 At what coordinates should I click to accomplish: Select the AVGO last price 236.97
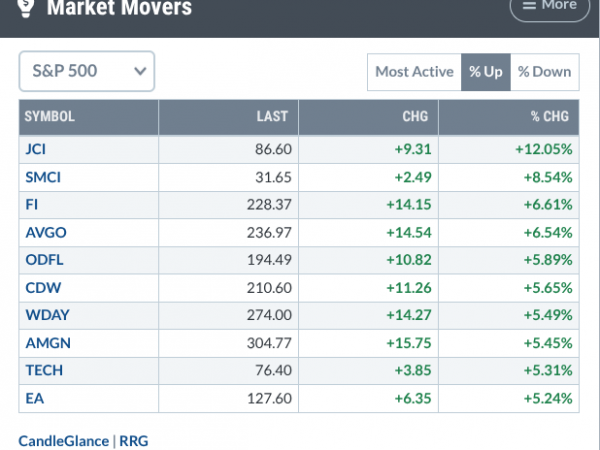coord(269,232)
